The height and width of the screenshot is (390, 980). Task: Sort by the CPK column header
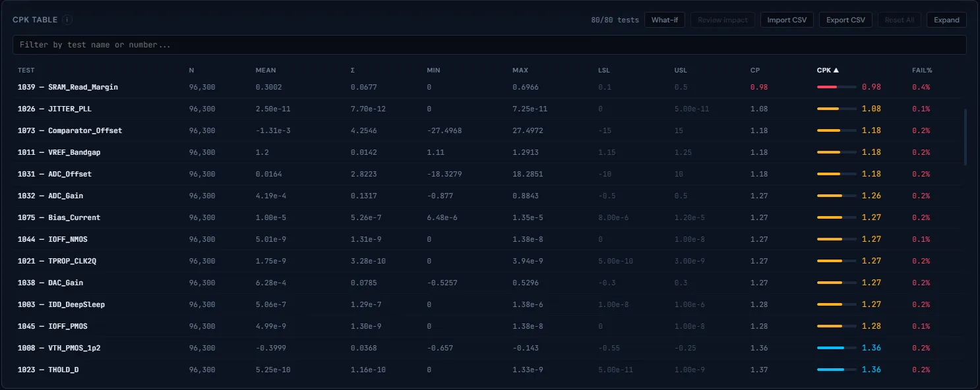point(827,70)
